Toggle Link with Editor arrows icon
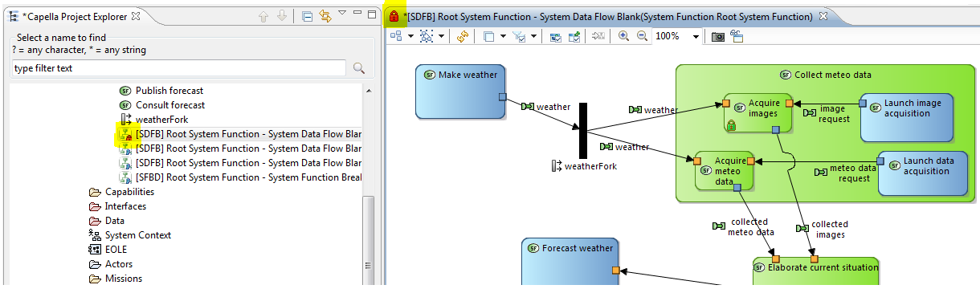 [x=325, y=15]
